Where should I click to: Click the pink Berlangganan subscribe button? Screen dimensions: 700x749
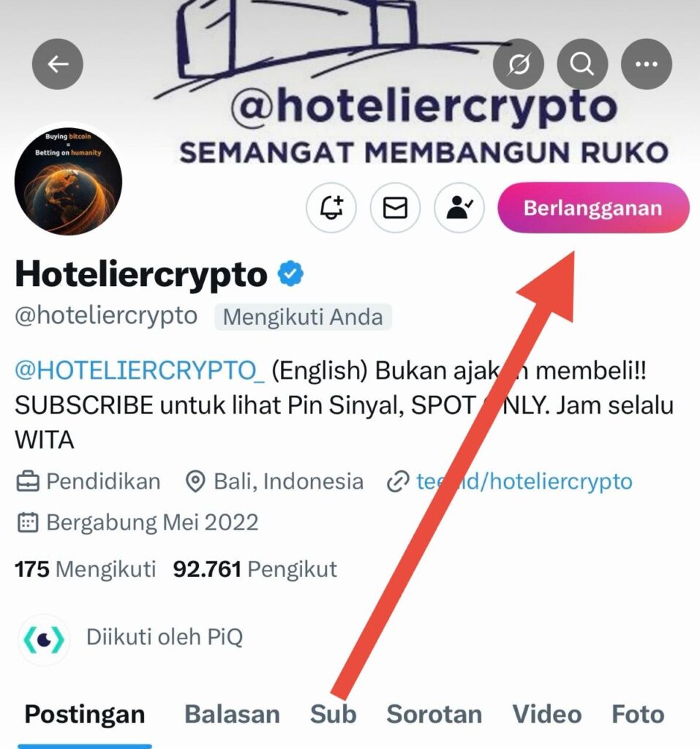tap(593, 208)
